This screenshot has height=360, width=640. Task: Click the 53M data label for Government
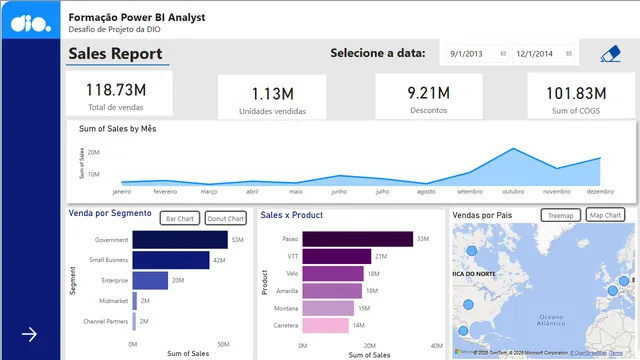(x=238, y=240)
